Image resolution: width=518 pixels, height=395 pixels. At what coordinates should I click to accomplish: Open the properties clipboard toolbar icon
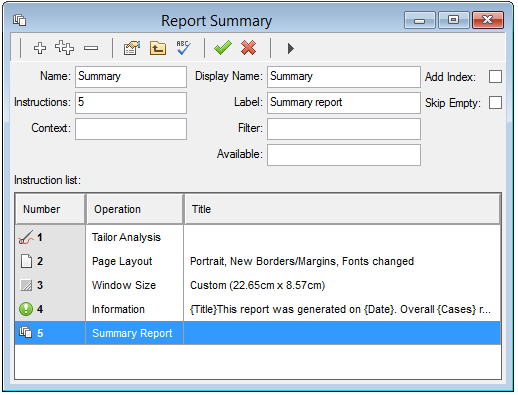tap(132, 48)
